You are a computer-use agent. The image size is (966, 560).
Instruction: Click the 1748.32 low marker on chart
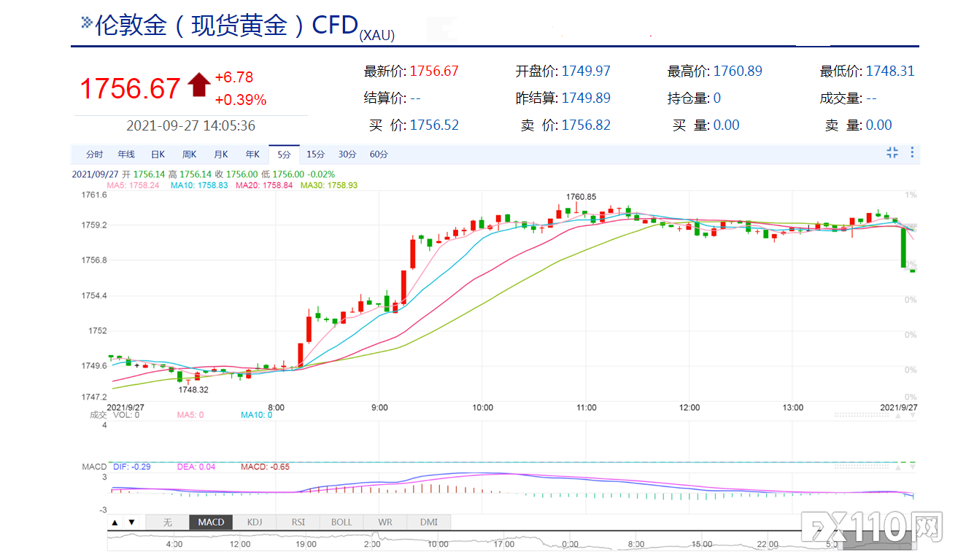coord(193,390)
